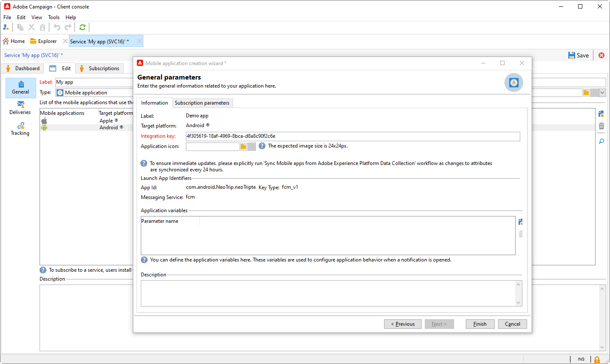Open the Dashboard tab of the service
Image resolution: width=610 pixels, height=364 pixels.
[23, 68]
